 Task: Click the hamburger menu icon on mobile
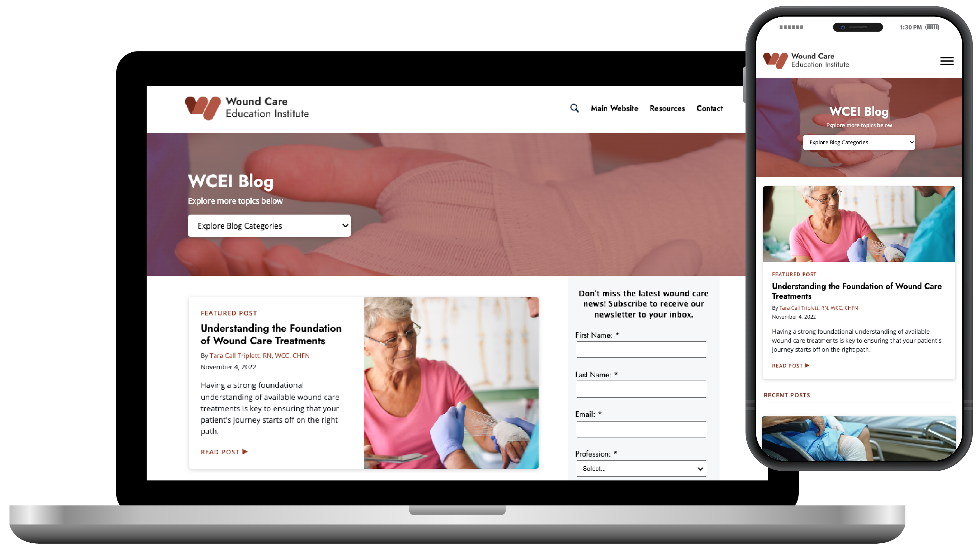[947, 61]
